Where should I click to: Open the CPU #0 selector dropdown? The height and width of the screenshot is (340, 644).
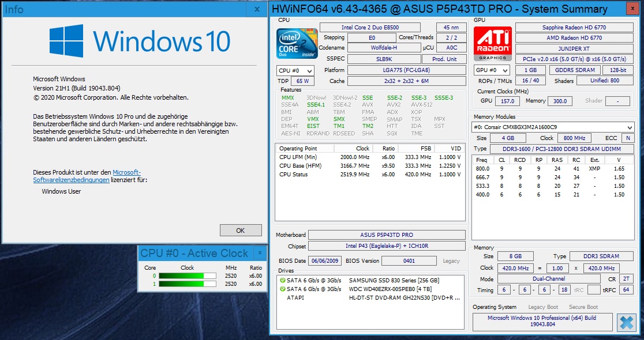tap(295, 70)
